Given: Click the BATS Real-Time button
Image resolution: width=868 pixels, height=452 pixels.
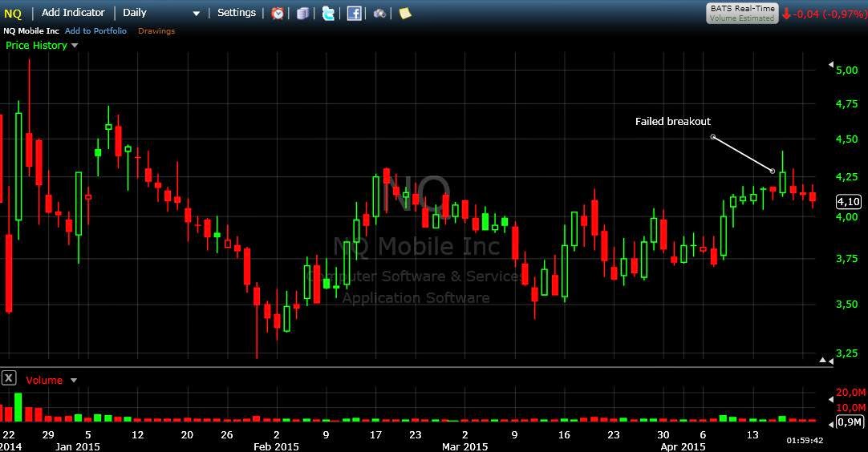Looking at the screenshot, I should (742, 14).
